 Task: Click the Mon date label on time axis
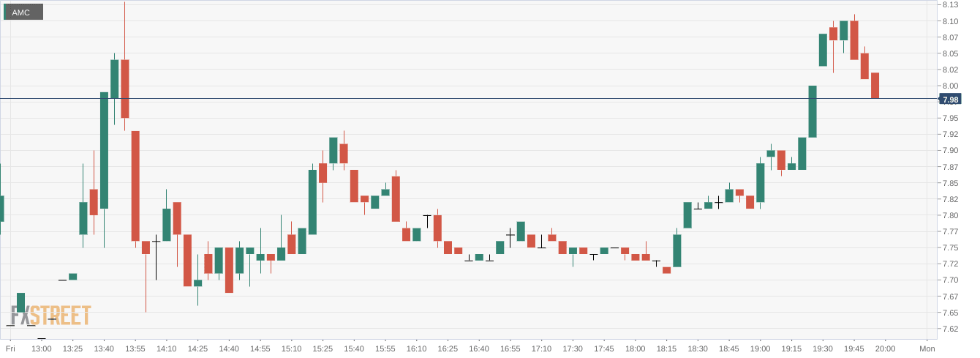pyautogui.click(x=927, y=348)
